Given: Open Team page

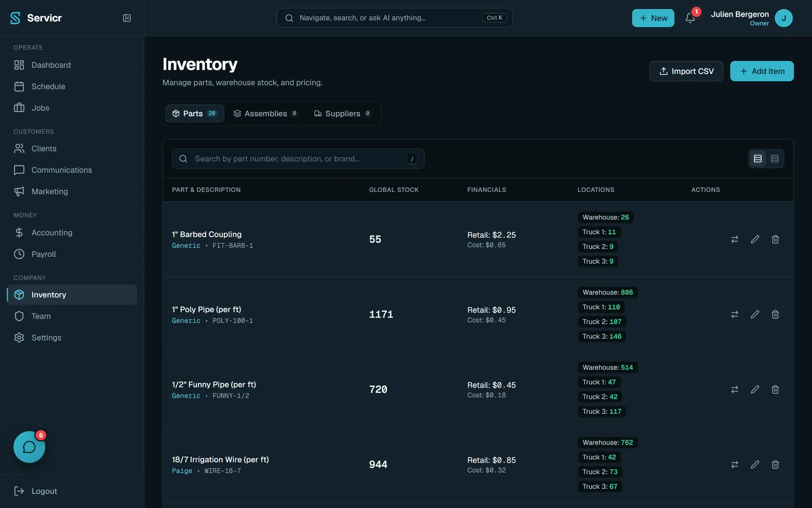Looking at the screenshot, I should [72, 316].
